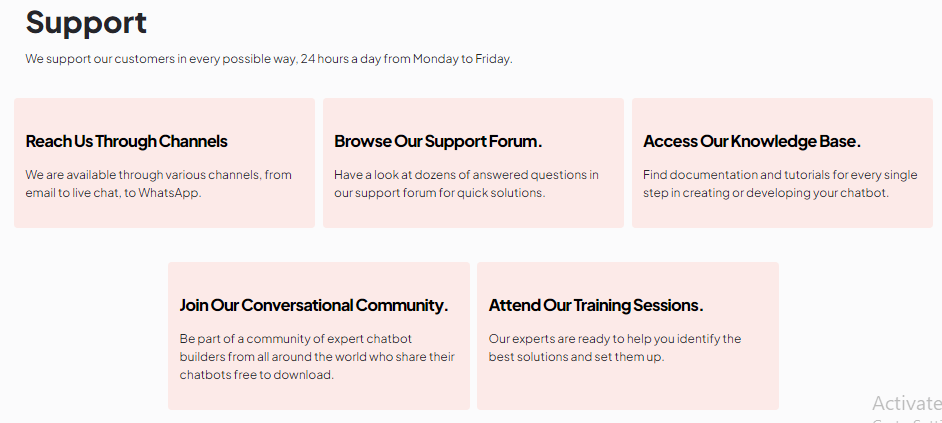Click the word WhatsApp in channels card

click(169, 193)
